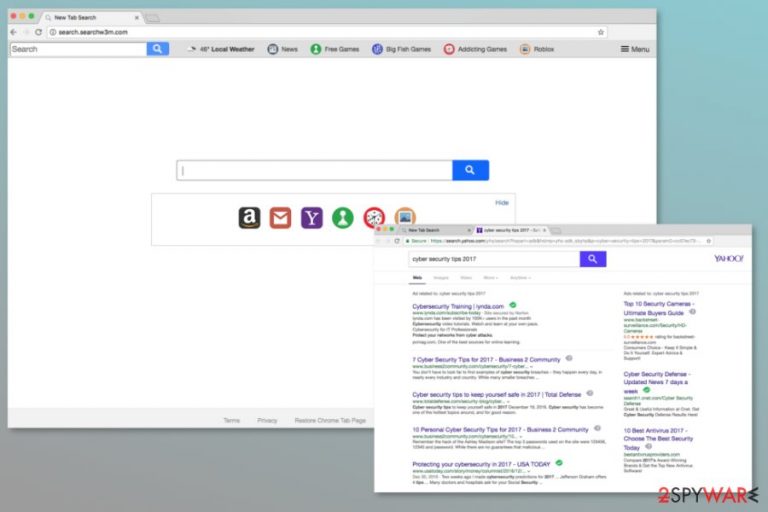Click Restore Chrome Tab Page link
The image size is (768, 512).
(x=330, y=420)
